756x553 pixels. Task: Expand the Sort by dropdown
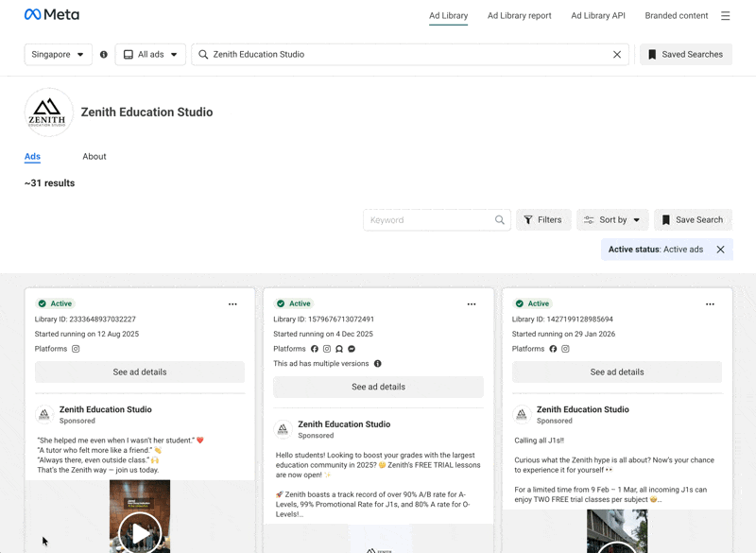pos(612,220)
